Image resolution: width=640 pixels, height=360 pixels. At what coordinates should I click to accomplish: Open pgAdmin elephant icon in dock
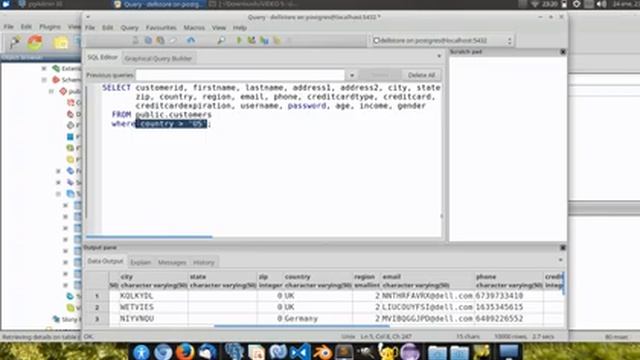234,351
